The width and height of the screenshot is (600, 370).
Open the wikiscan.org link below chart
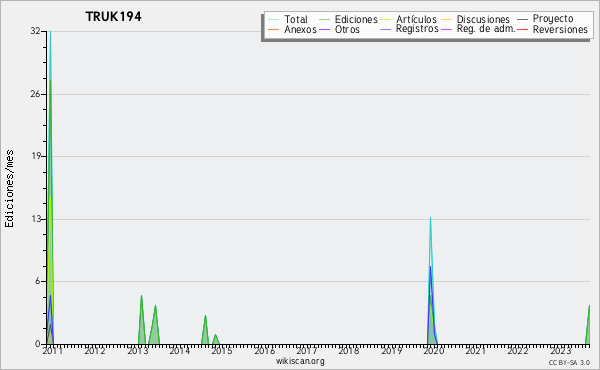pyautogui.click(x=300, y=361)
